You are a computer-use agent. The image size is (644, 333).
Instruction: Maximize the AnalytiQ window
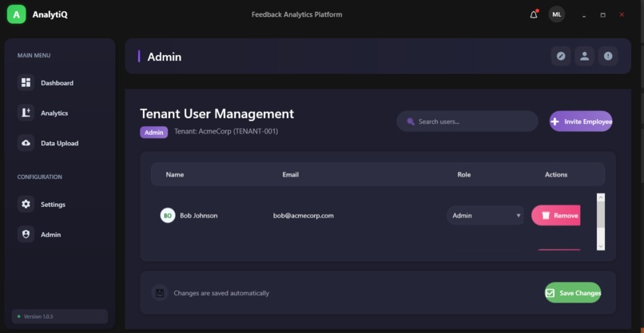(602, 15)
